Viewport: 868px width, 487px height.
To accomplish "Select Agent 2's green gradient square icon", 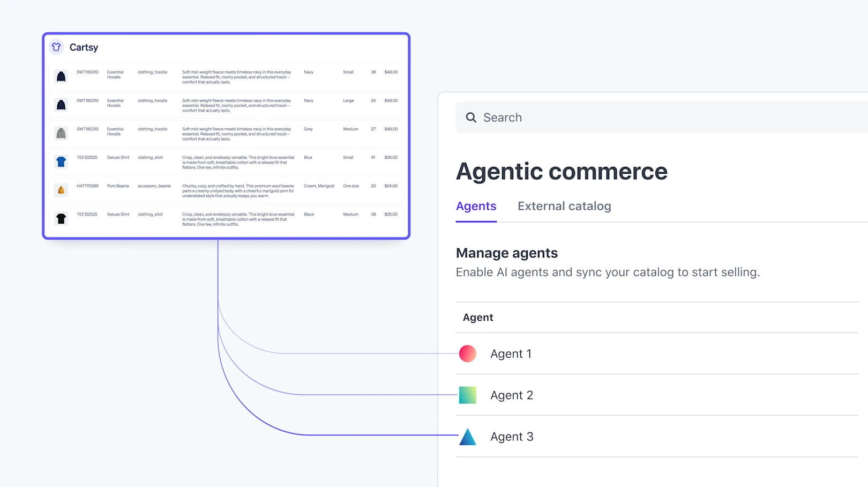I will click(467, 395).
